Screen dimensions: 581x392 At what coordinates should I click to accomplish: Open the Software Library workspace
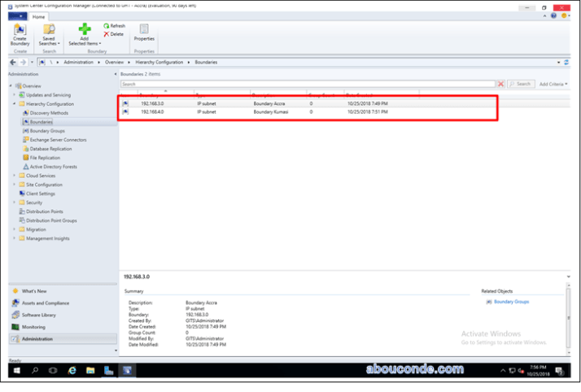pyautogui.click(x=39, y=315)
